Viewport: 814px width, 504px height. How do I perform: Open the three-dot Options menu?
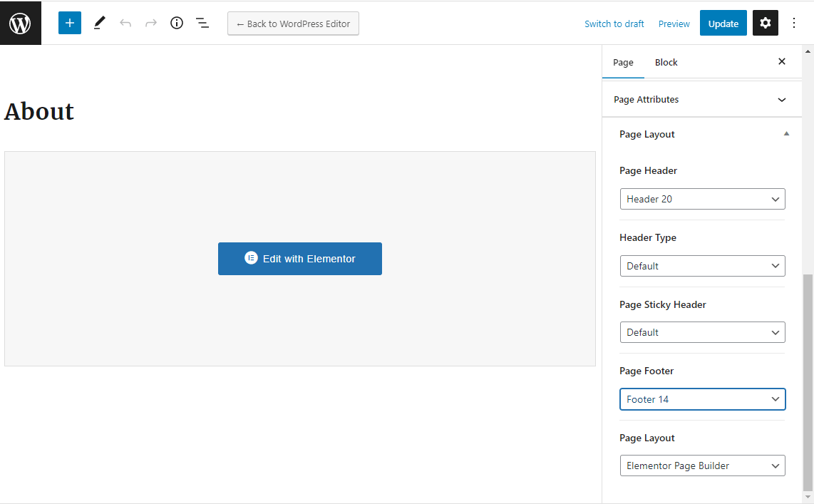pos(794,23)
